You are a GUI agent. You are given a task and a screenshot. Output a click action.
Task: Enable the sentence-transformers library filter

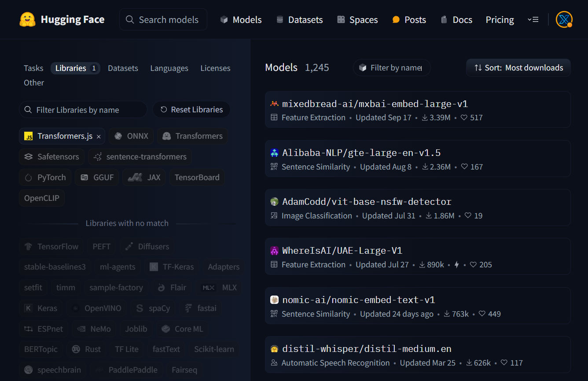pos(140,157)
